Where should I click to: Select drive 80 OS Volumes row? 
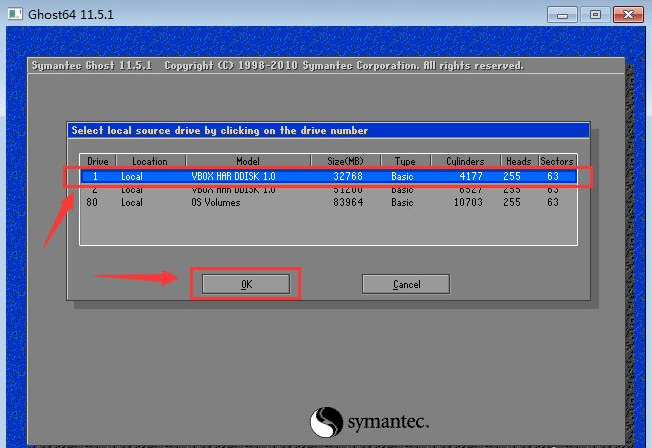(x=328, y=203)
